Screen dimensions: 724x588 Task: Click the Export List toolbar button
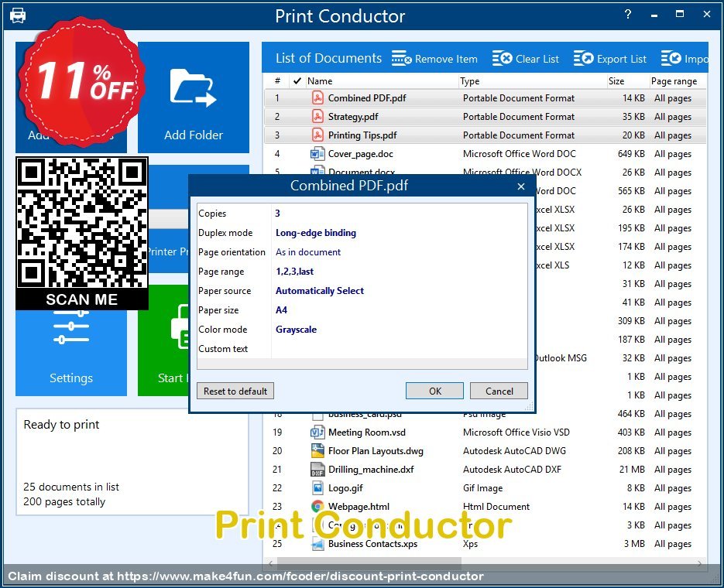(609, 59)
